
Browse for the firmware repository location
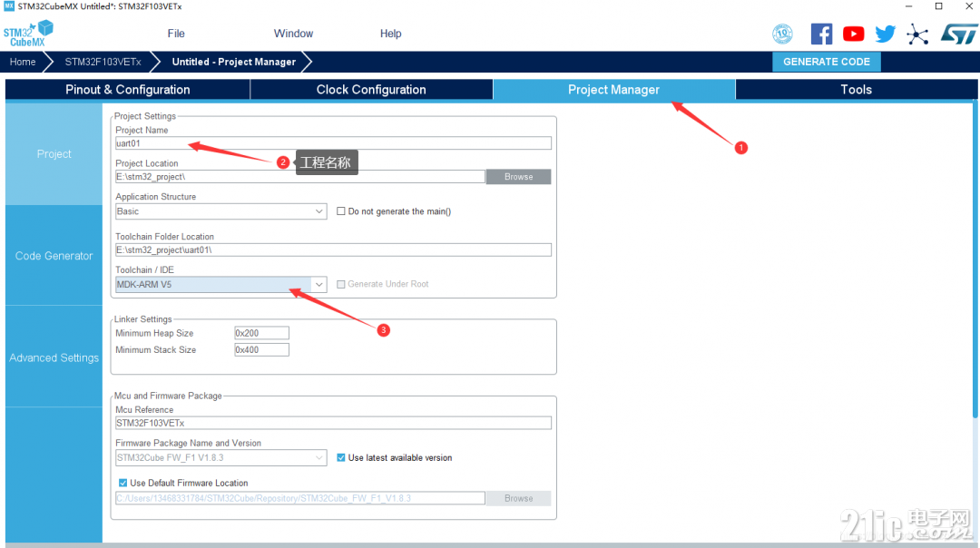coord(519,498)
